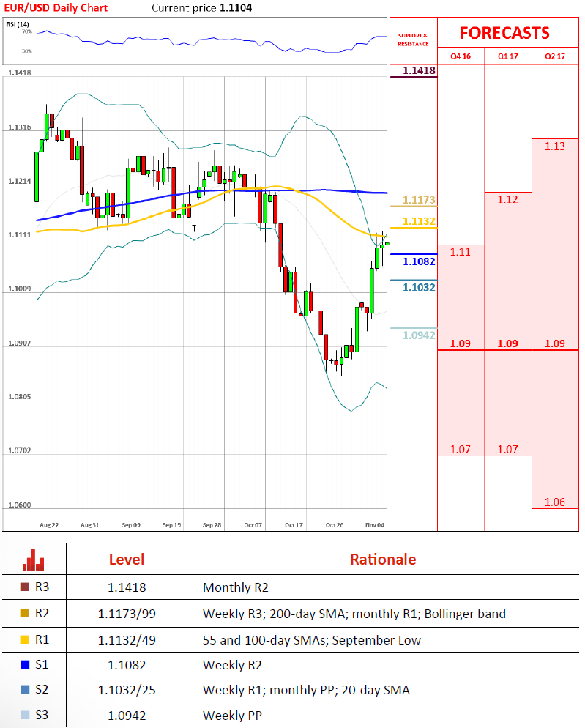Click the Q4 16 forecast high 1.11
Image resolution: width=585 pixels, height=728 pixels.
[460, 252]
